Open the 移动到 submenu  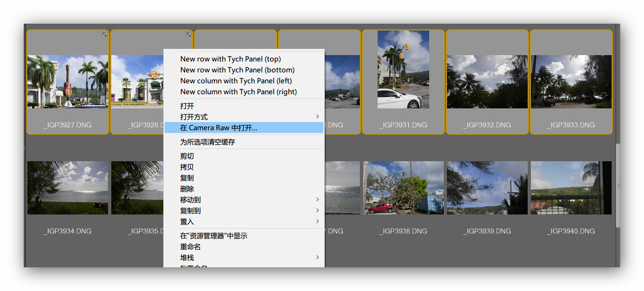tap(189, 199)
